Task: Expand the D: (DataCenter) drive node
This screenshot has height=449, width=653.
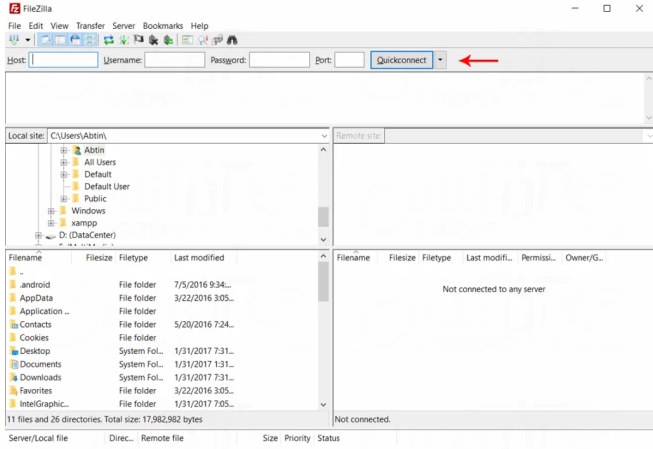Action: pos(38,235)
